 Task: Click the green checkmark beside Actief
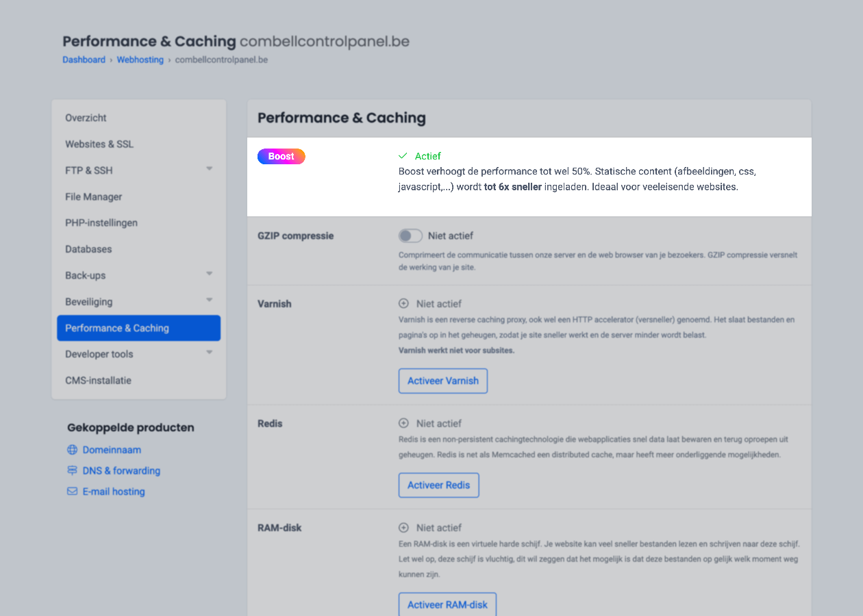[x=403, y=156]
